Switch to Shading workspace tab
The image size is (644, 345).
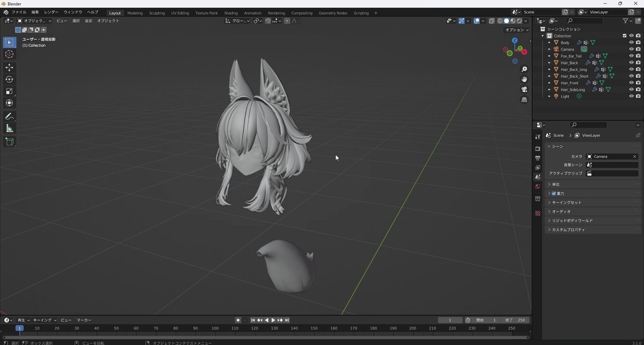231,13
